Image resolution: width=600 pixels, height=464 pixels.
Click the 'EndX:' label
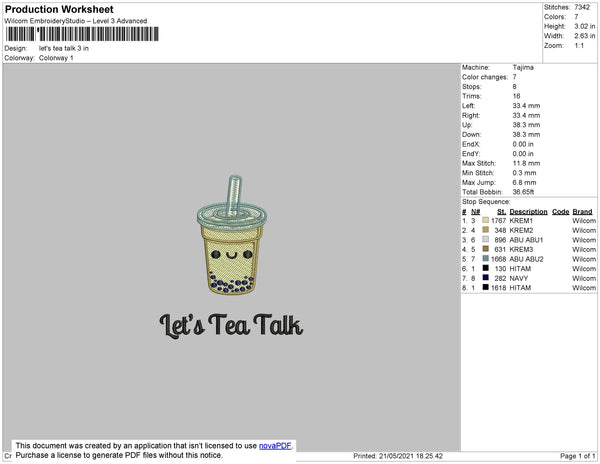click(x=471, y=144)
